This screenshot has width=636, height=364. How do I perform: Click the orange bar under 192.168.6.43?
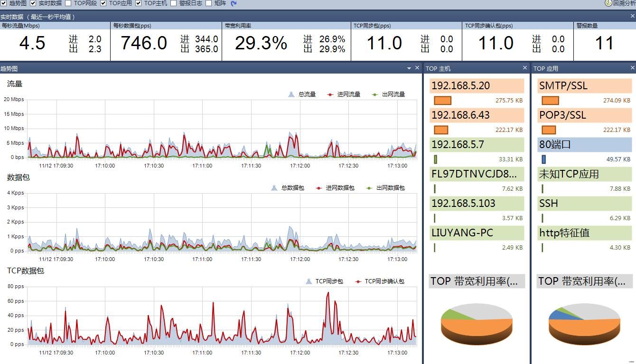pos(441,130)
